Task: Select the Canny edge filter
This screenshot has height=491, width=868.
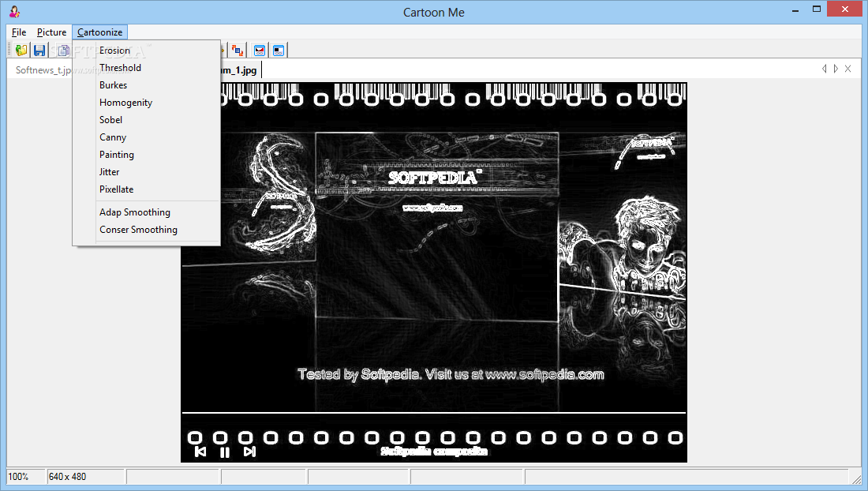Action: pyautogui.click(x=146, y=137)
